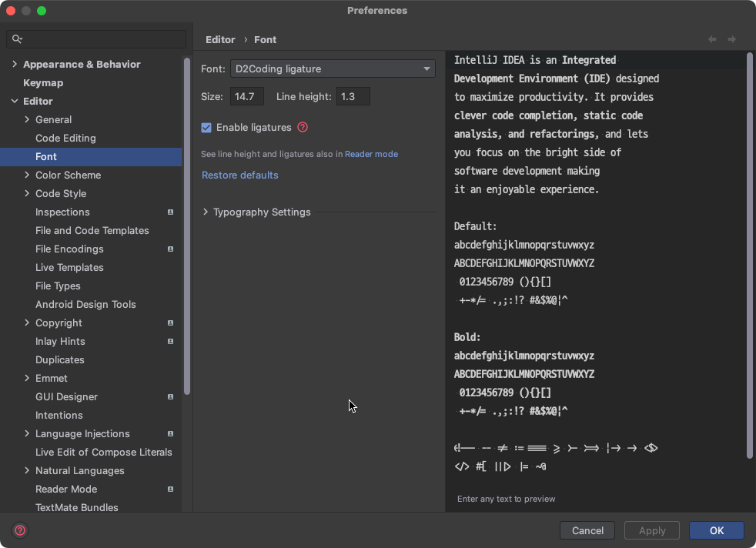Open Live Templates settings
Image resolution: width=756 pixels, height=548 pixels.
[69, 268]
